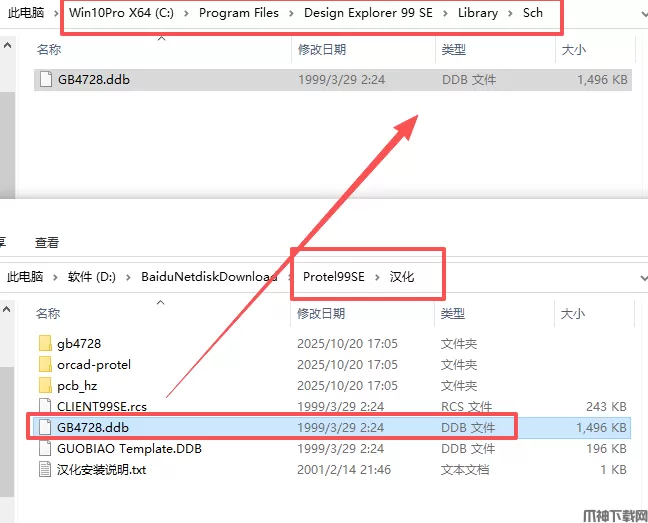Screen dimensions: 648x523
Task: Expand chevron after 此电脑 in lower address bar
Action: (55, 277)
